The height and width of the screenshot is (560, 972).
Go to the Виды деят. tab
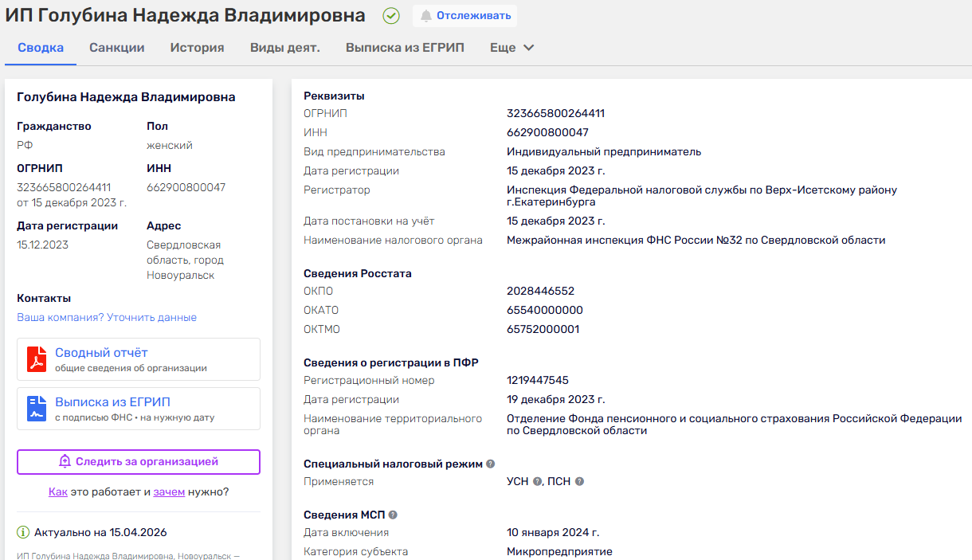coord(284,48)
